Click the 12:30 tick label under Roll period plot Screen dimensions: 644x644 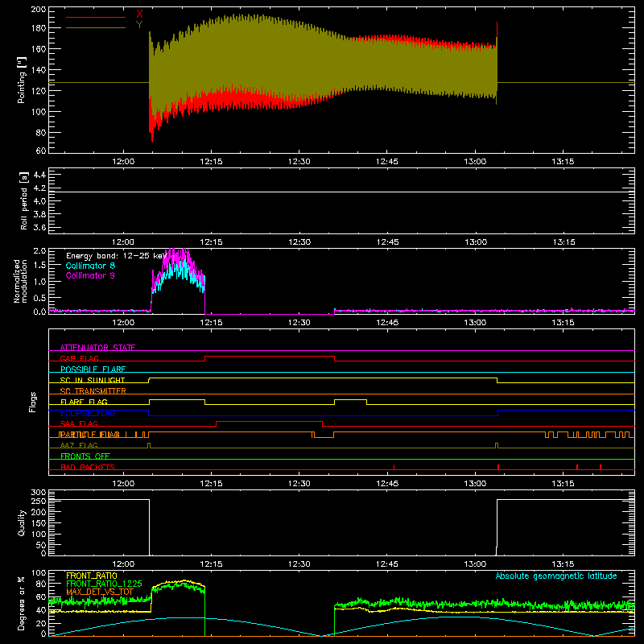pos(299,242)
